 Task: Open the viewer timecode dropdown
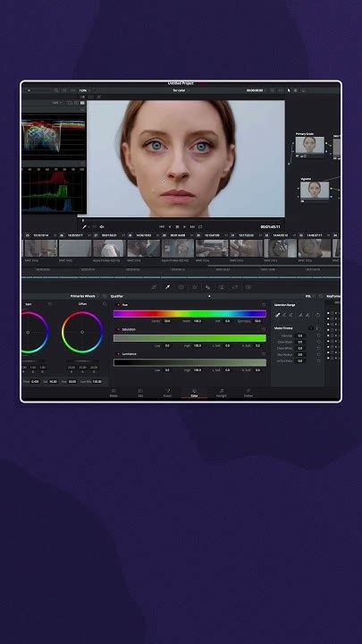click(x=256, y=90)
